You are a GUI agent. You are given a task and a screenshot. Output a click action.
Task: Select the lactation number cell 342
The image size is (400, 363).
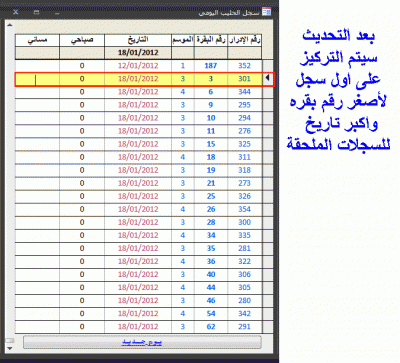click(x=244, y=313)
